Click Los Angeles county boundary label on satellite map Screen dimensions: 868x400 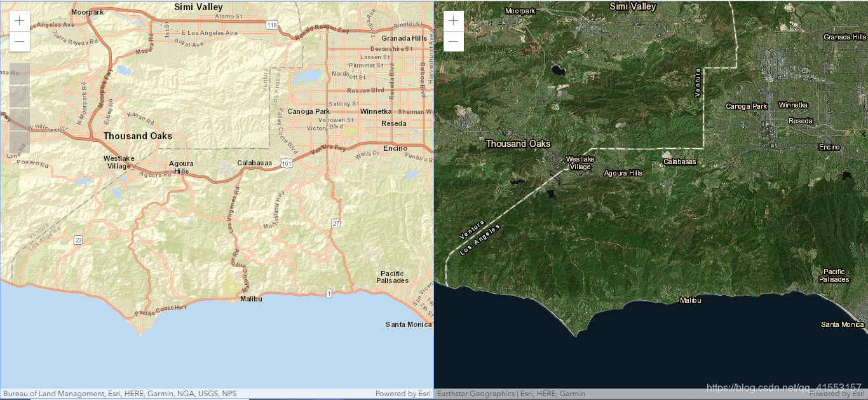480,240
